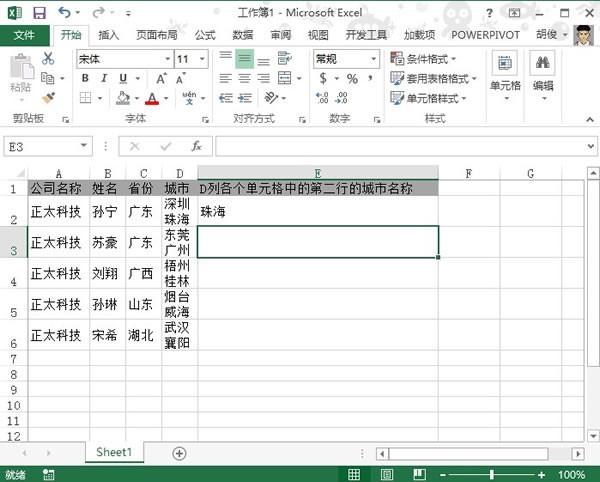Open Excel help question mark
The image size is (600, 482).
click(x=489, y=13)
